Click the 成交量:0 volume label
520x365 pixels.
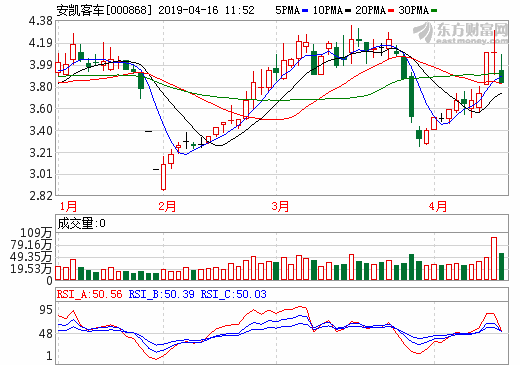point(81,223)
